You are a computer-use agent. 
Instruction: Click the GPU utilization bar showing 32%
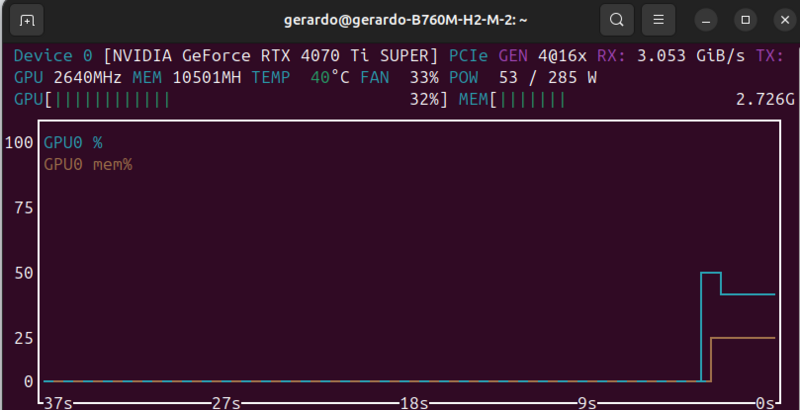230,100
